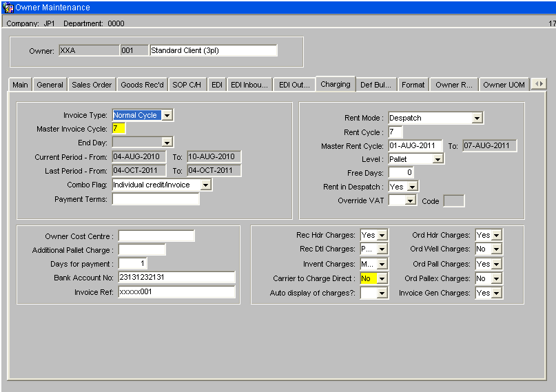Open the Owner R... tab
This screenshot has width=556, height=392.
(454, 85)
